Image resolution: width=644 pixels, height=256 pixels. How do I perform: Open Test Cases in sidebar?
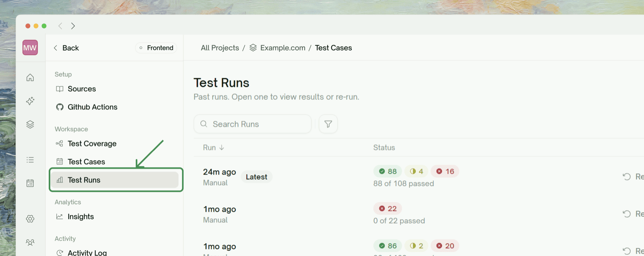coord(86,161)
